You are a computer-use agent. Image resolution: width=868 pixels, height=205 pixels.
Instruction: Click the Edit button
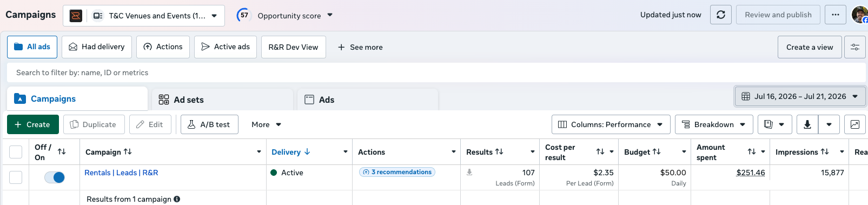(x=150, y=124)
